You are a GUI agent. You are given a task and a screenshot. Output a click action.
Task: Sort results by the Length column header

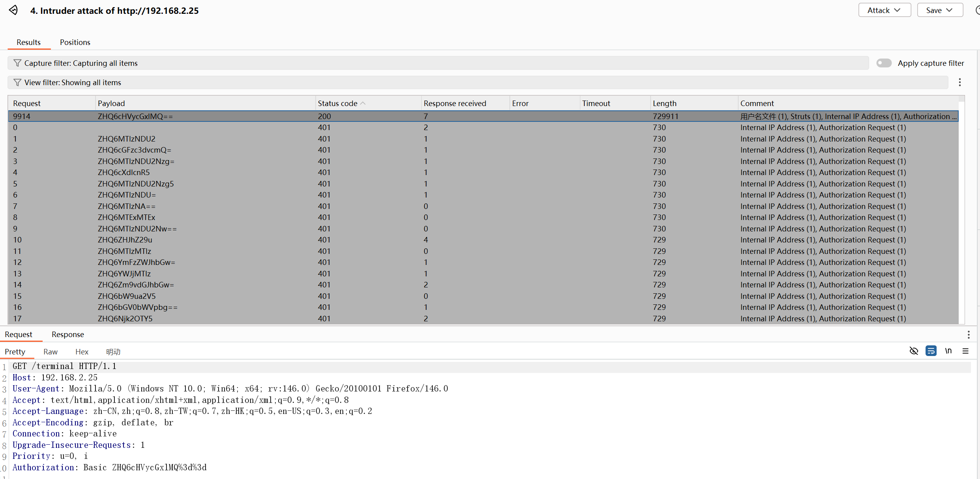point(664,103)
